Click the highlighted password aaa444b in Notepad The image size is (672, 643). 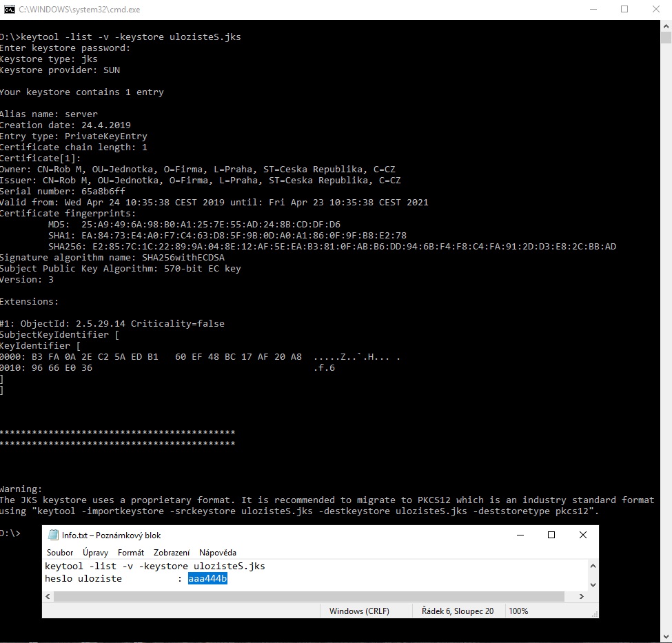pyautogui.click(x=207, y=579)
